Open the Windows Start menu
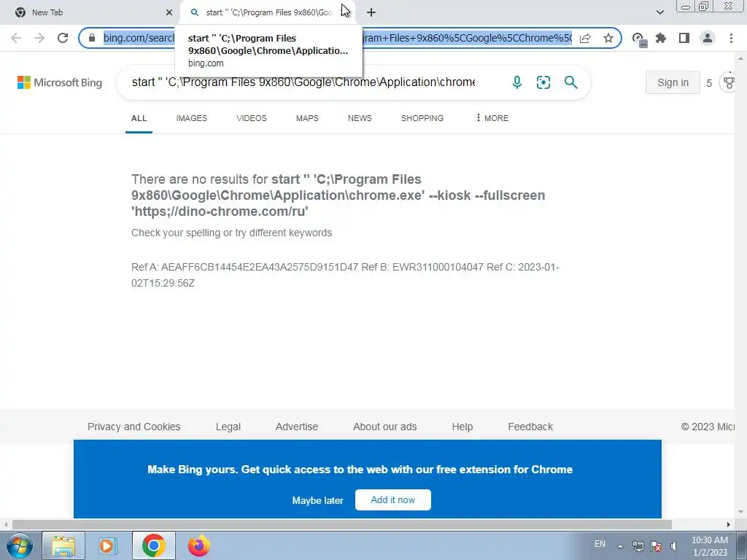This screenshot has width=747, height=560. (x=20, y=545)
